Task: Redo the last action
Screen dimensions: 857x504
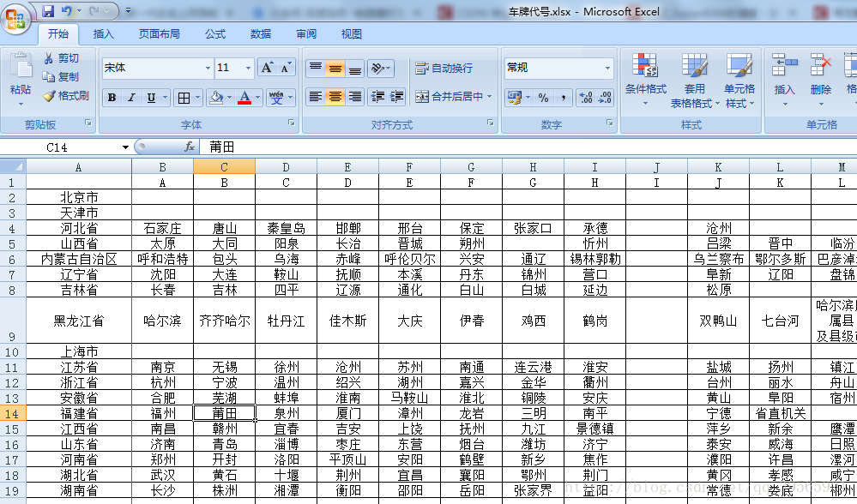Action: click(94, 11)
